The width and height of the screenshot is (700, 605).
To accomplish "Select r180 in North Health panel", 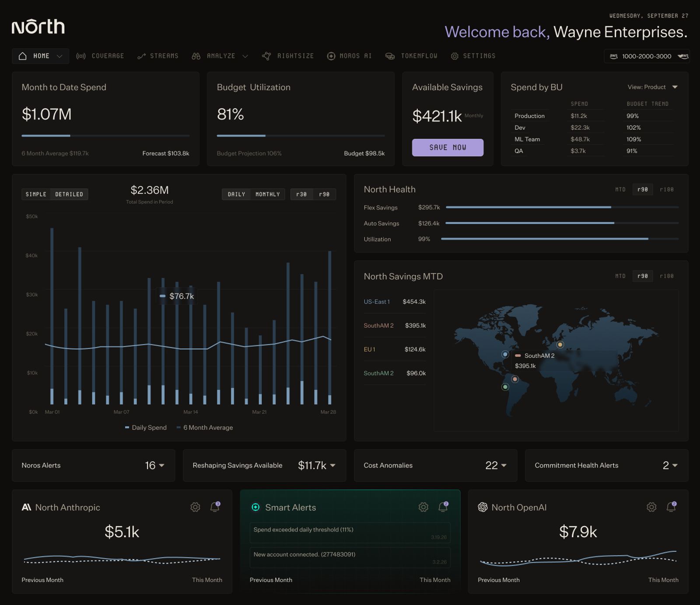I will [x=667, y=190].
